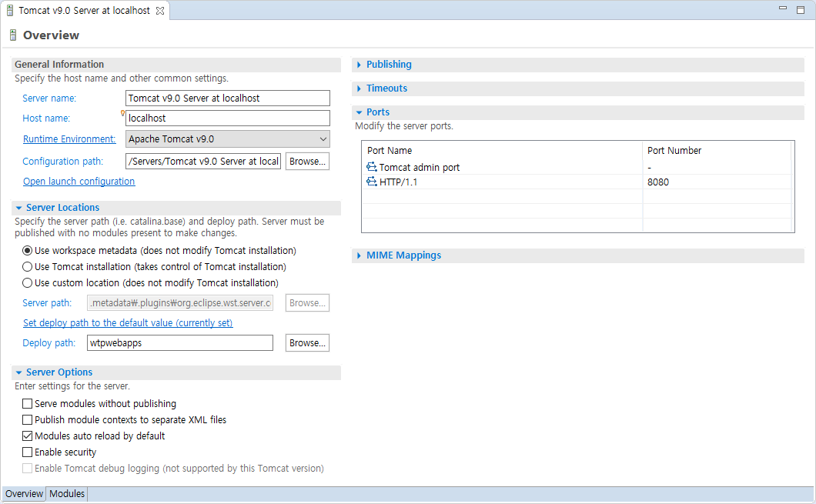Screen dimensions: 816x504
Task: Click the Configuration path text field
Action: [x=203, y=162]
